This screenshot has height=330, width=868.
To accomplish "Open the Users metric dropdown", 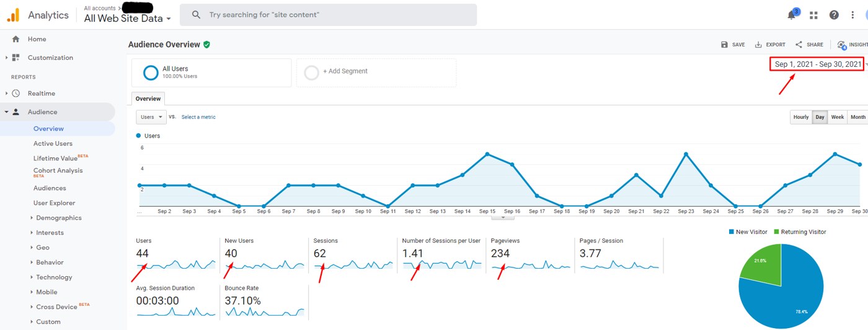I will coord(151,117).
